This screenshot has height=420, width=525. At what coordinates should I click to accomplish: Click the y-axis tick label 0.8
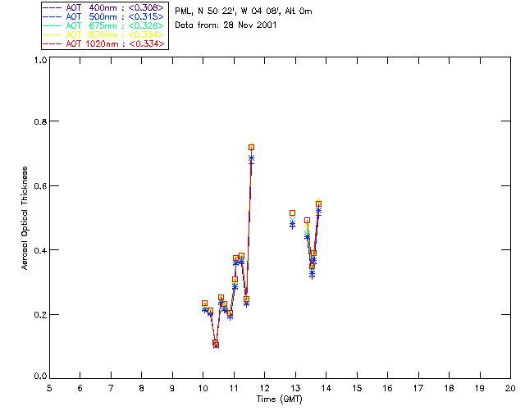40,121
